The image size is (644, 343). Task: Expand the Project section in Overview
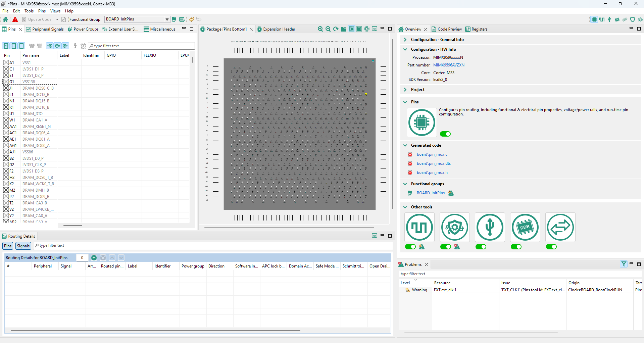coord(405,90)
